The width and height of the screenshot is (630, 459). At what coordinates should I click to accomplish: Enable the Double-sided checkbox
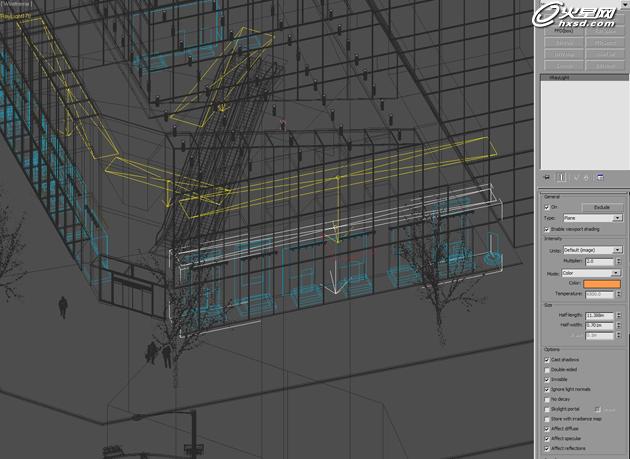click(x=547, y=370)
